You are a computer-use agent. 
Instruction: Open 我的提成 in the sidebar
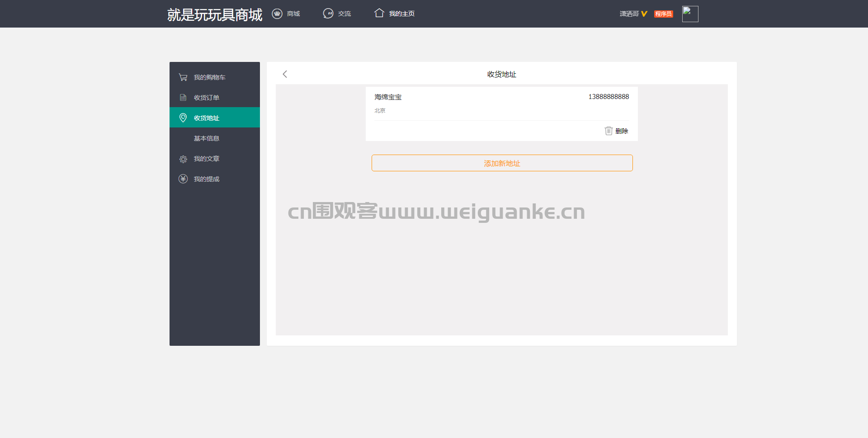coord(207,179)
